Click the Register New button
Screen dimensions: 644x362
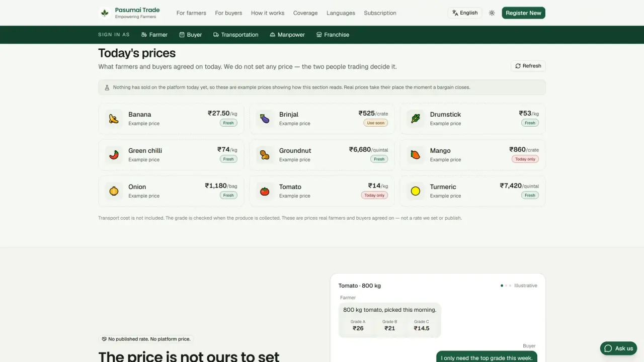pyautogui.click(x=523, y=13)
